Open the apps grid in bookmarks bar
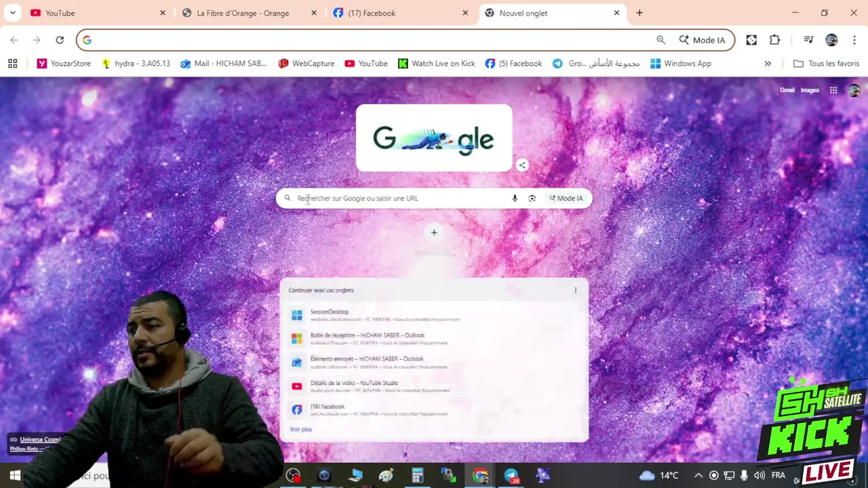The width and height of the screenshot is (868, 488). [x=12, y=64]
